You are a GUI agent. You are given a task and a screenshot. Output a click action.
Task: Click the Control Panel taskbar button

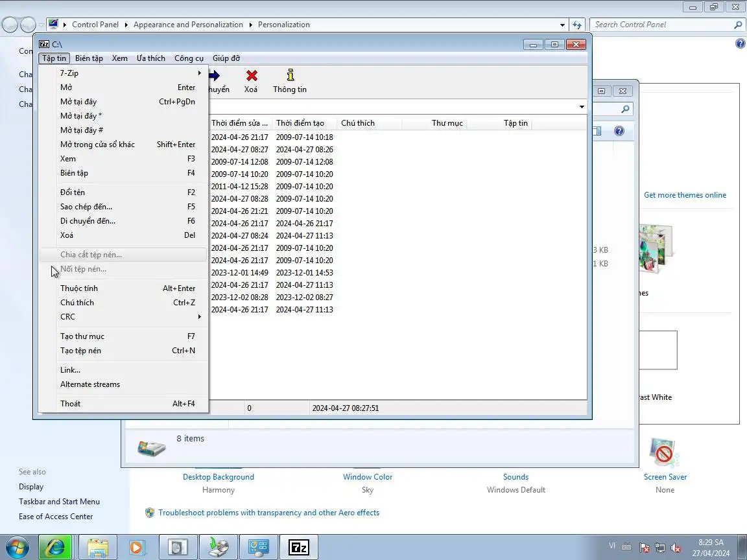[259, 547]
